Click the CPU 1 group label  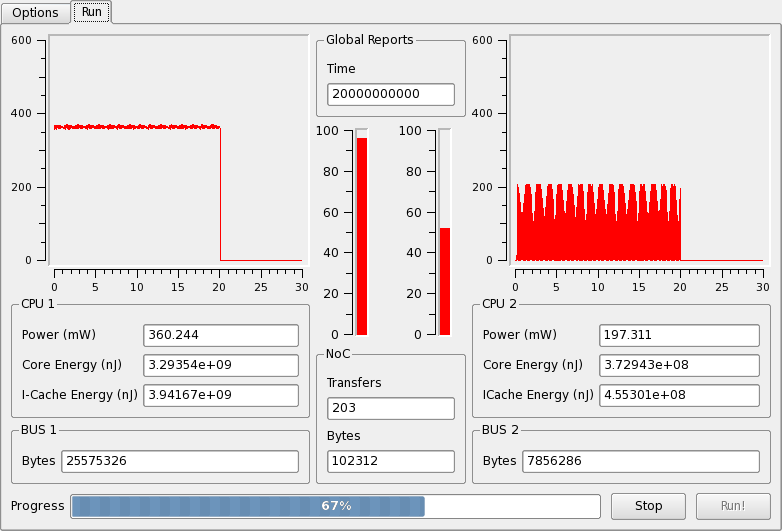click(37, 304)
